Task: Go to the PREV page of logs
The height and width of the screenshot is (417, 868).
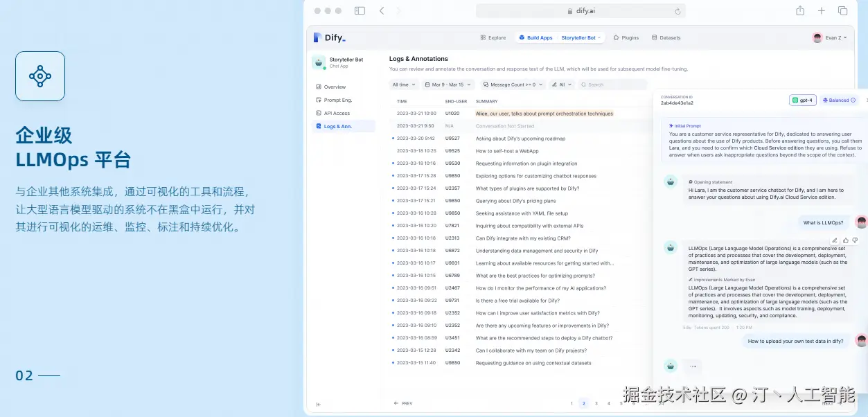Action: pos(403,403)
